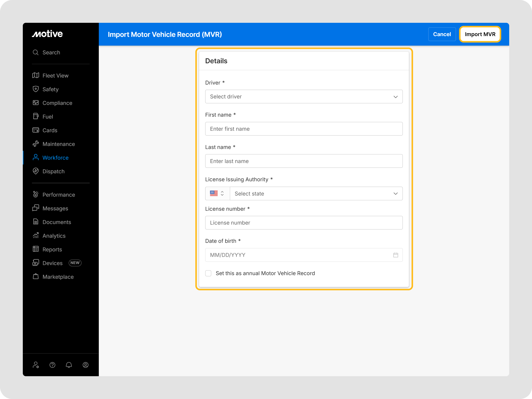
Task: Focus the Enter first name field
Action: [303, 129]
